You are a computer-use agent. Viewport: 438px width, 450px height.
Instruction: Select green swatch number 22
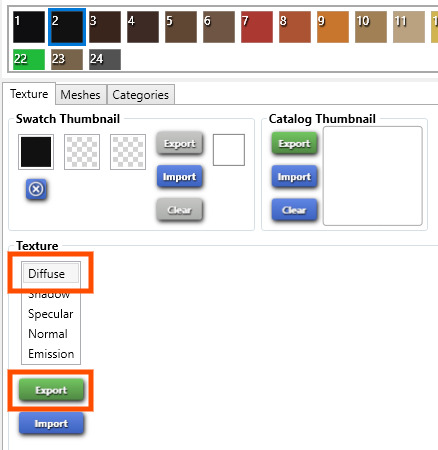(x=29, y=59)
